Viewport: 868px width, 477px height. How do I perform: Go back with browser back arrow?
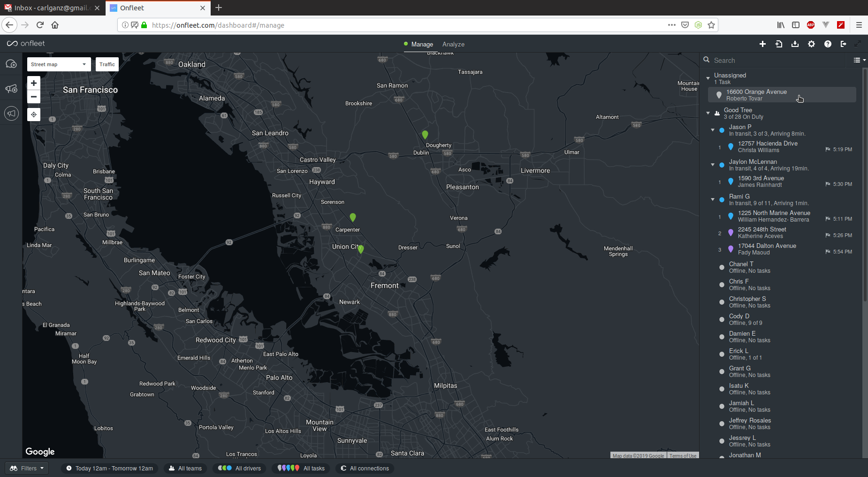point(9,25)
